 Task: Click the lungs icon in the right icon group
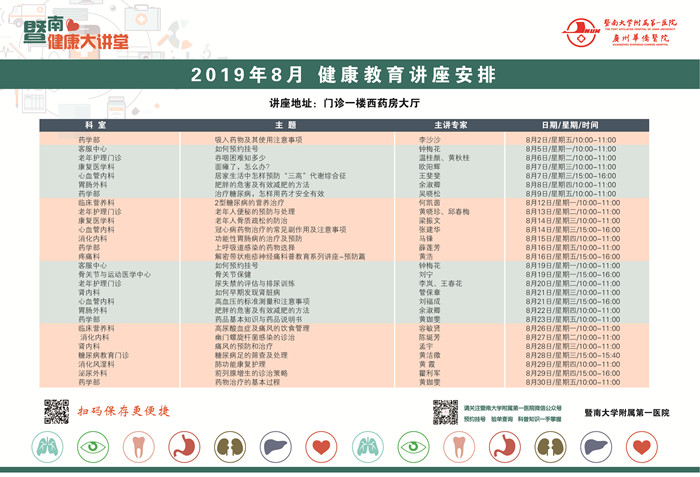pyautogui.click(x=367, y=447)
